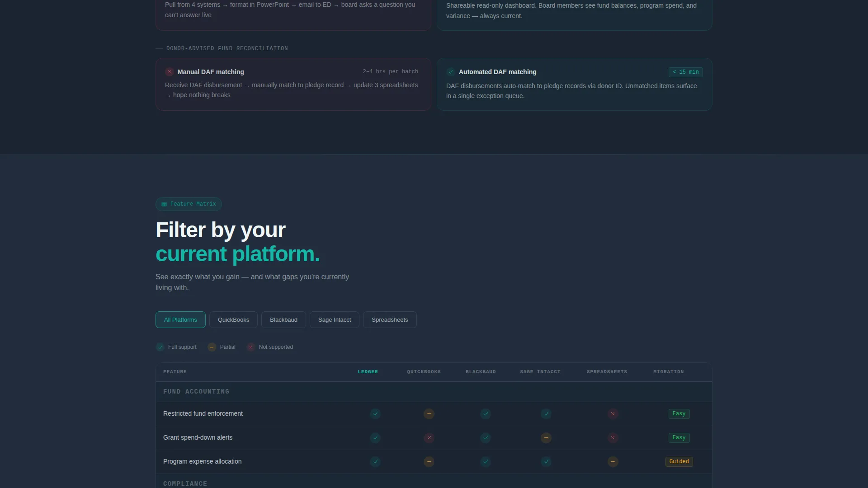Click the Partial legend icon

tap(212, 347)
